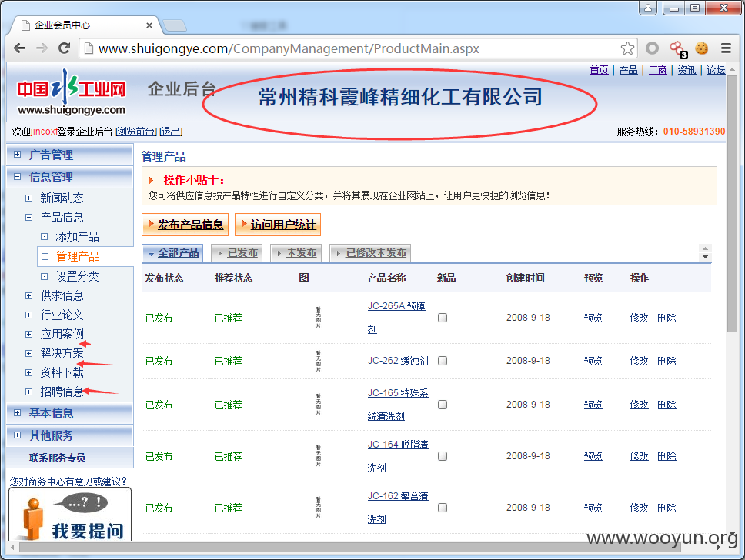Check 新品 box for JC-162 螯合清洗剂
Viewport: 745px width, 560px height.
coord(443,508)
